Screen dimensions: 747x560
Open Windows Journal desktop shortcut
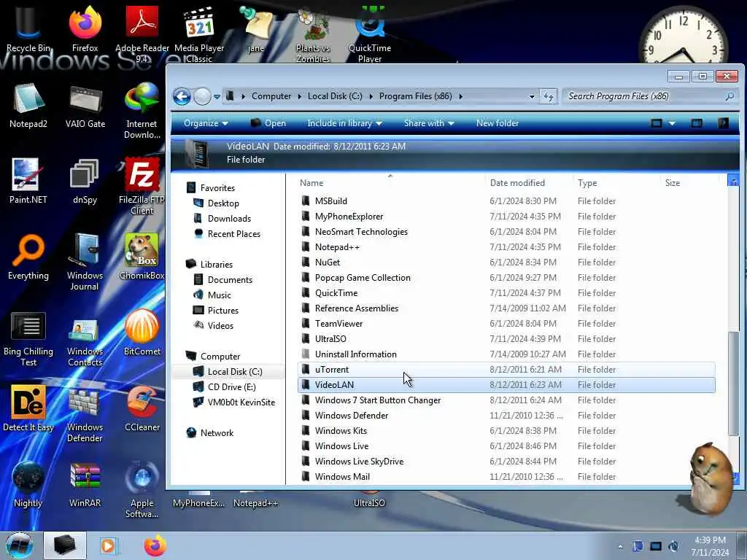coord(85,262)
